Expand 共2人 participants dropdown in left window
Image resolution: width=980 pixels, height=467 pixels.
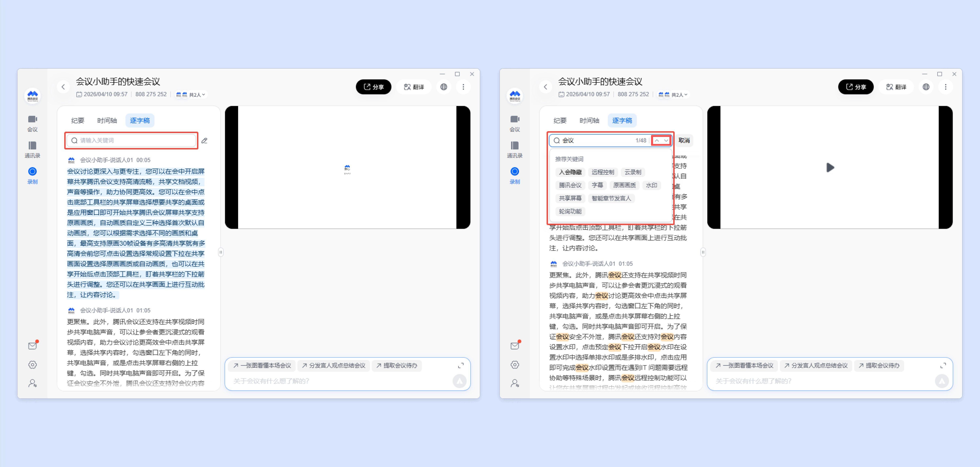pyautogui.click(x=191, y=94)
